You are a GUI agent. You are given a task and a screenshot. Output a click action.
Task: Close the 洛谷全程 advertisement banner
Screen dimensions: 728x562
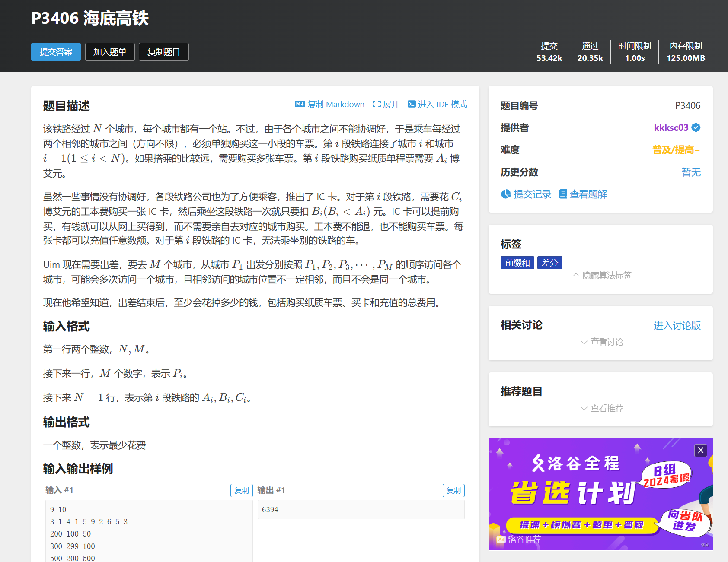pyautogui.click(x=701, y=450)
